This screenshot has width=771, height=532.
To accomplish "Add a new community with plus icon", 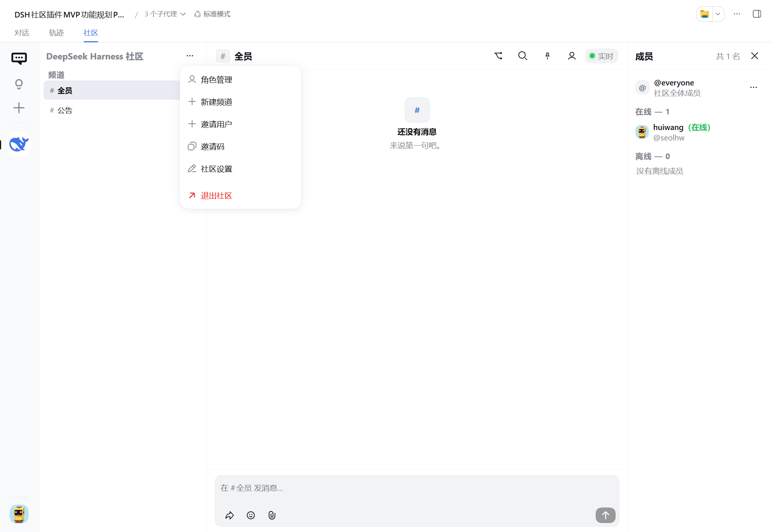I will click(19, 108).
